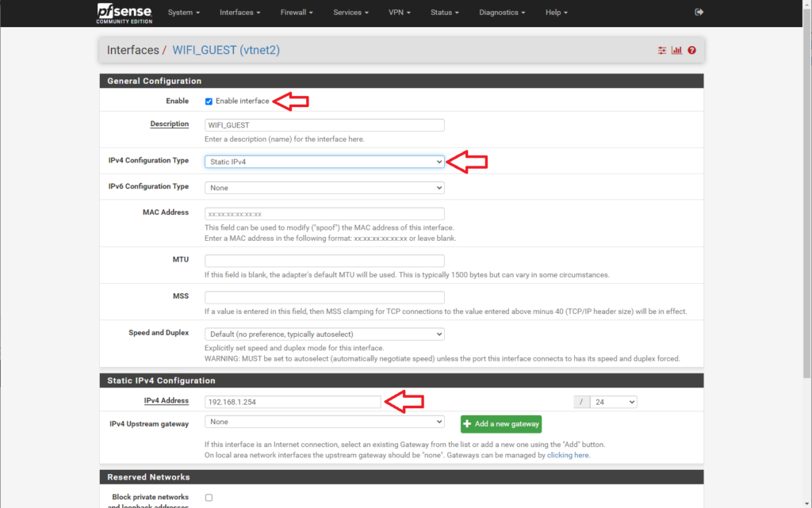Click the Description field label

tap(170, 124)
